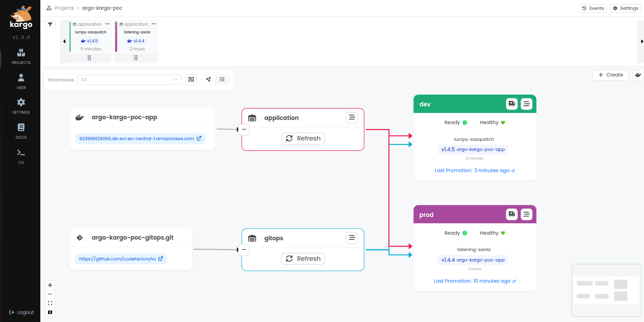The width and height of the screenshot is (644, 322).
Task: Open Projects from the left sidebar
Action: coord(21,56)
